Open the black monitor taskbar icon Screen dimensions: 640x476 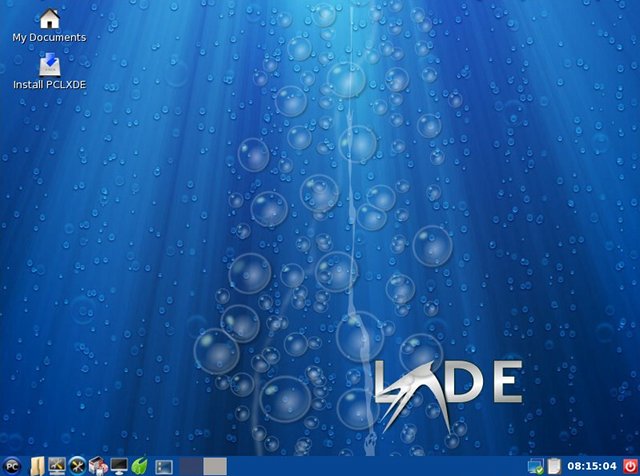coord(119,466)
